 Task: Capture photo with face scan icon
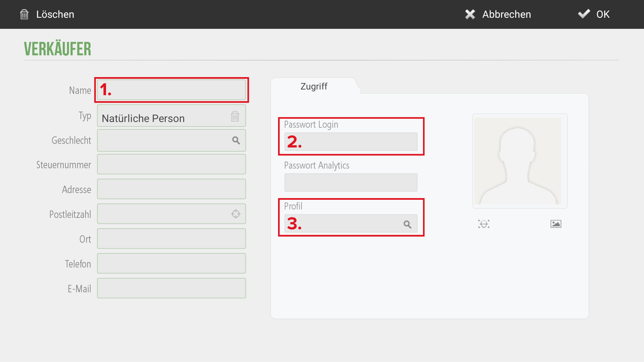pyautogui.click(x=484, y=224)
